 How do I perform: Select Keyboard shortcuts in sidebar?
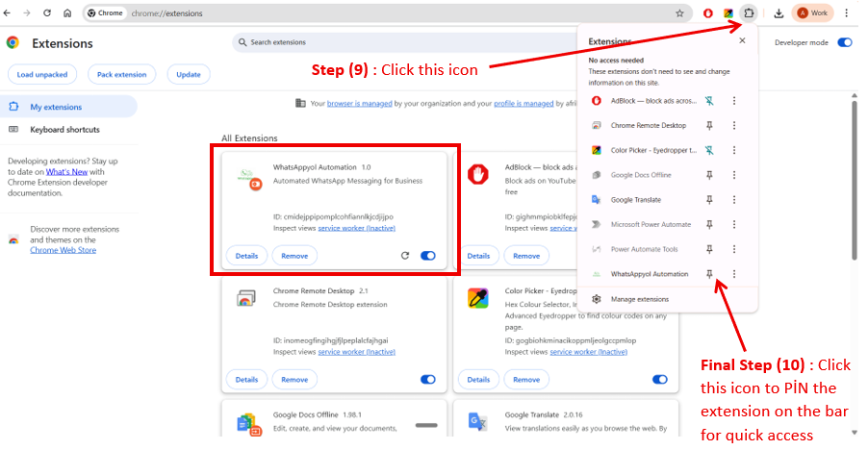(64, 130)
